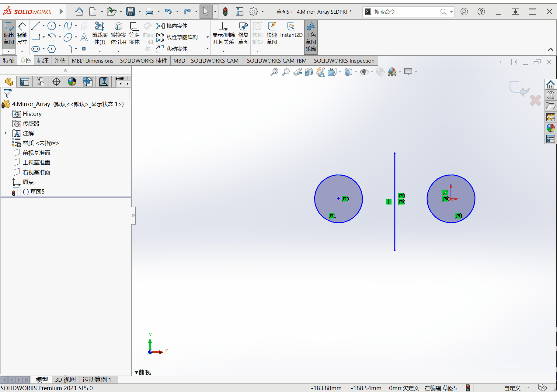
Task: Select 前视基准面 (Front Plane) in tree
Action: point(36,153)
